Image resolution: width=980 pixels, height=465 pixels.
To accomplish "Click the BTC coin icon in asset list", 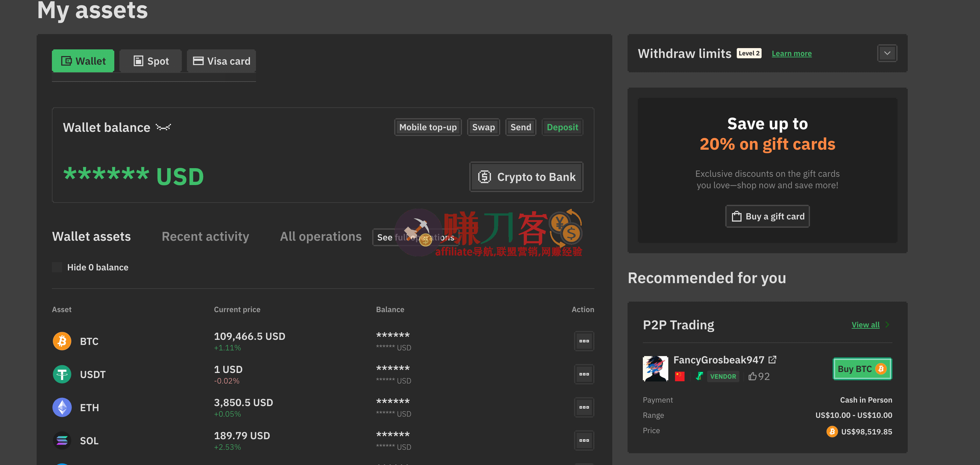I will [x=62, y=341].
